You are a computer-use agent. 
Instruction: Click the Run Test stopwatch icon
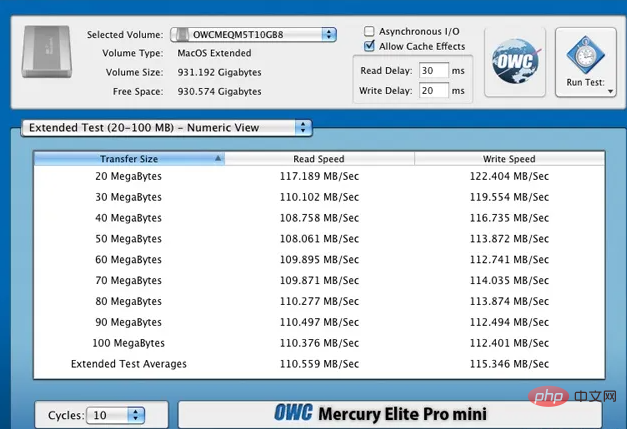[585, 55]
